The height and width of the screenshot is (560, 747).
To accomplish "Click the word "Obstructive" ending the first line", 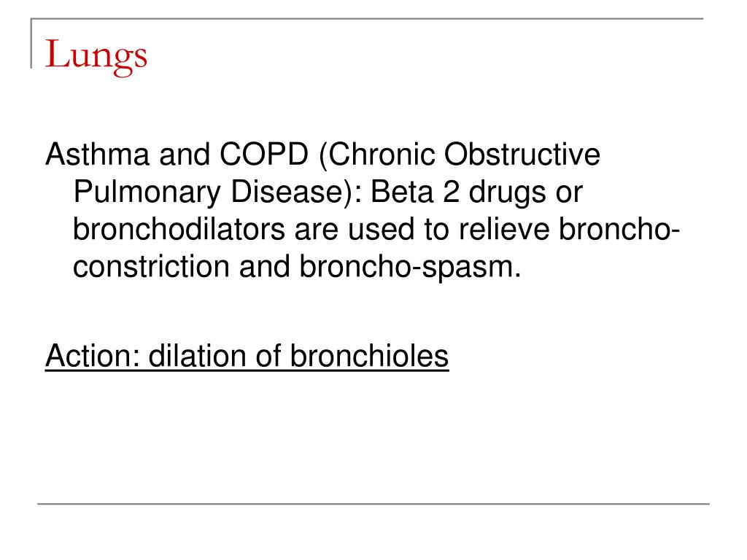I will coord(522,155).
